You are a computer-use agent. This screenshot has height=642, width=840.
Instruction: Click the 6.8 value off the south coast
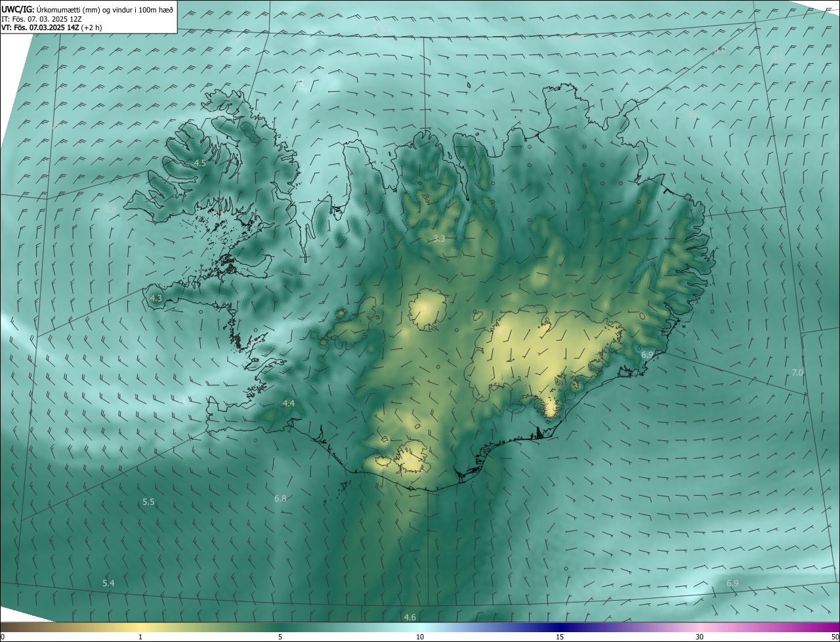[280, 499]
